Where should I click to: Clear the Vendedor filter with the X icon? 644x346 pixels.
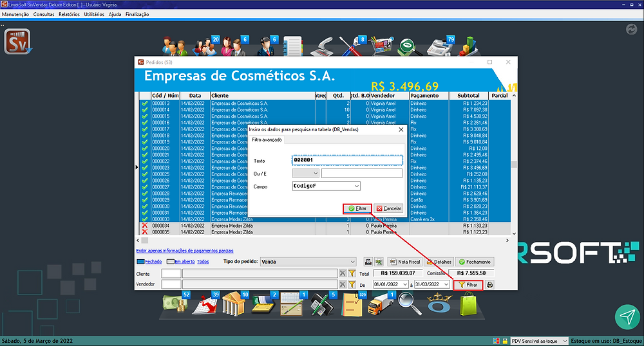[343, 284]
